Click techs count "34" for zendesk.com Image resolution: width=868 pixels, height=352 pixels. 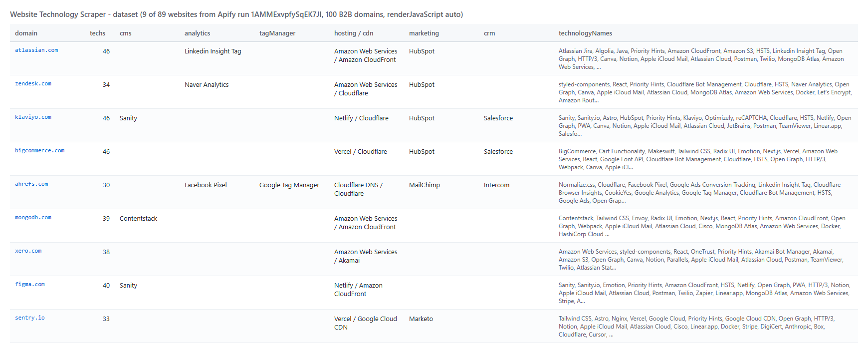coord(106,85)
